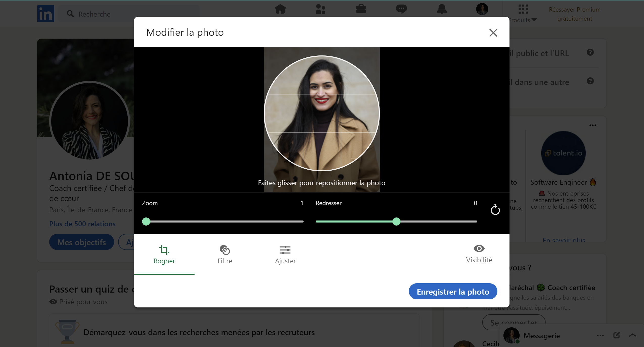Image resolution: width=644 pixels, height=347 pixels.
Task: Open the Produits grid icon
Action: [x=523, y=9]
